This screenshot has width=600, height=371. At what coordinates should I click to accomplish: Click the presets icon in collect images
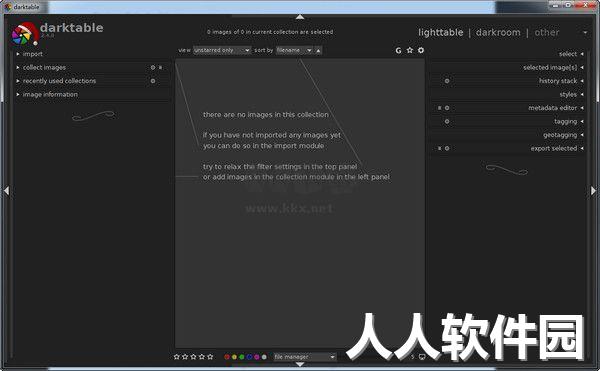pos(161,67)
